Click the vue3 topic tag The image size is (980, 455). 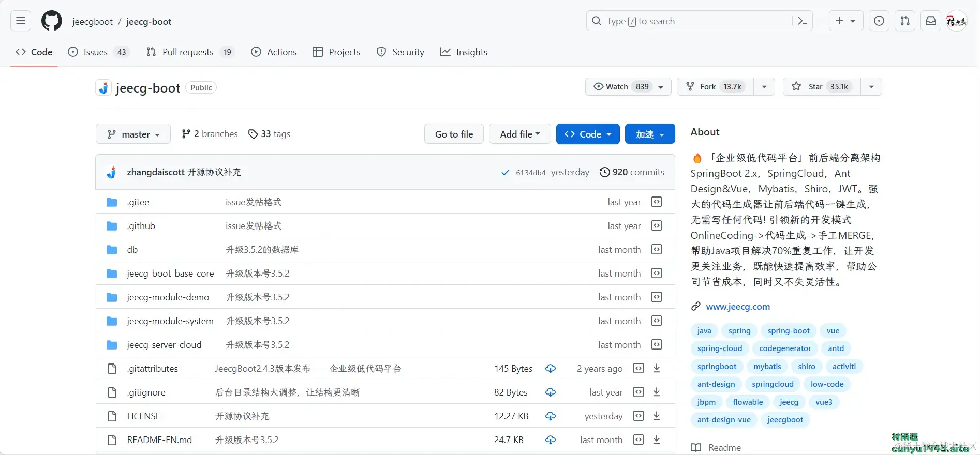[x=824, y=402]
